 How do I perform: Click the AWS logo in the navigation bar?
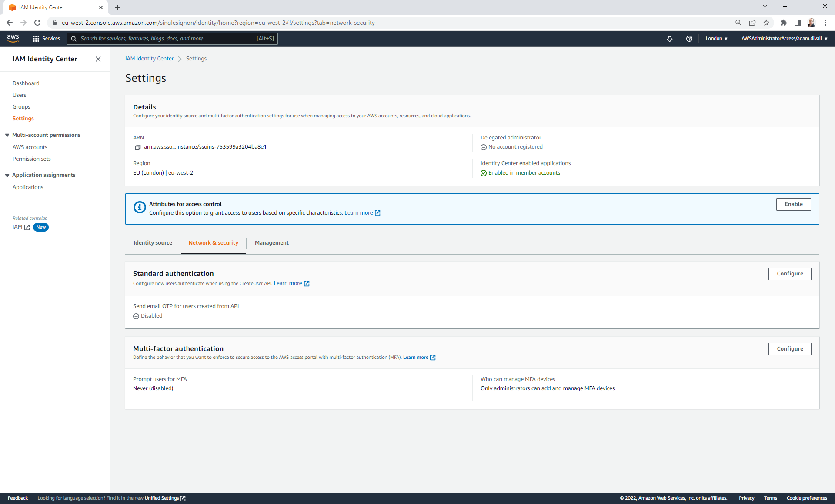(x=13, y=38)
